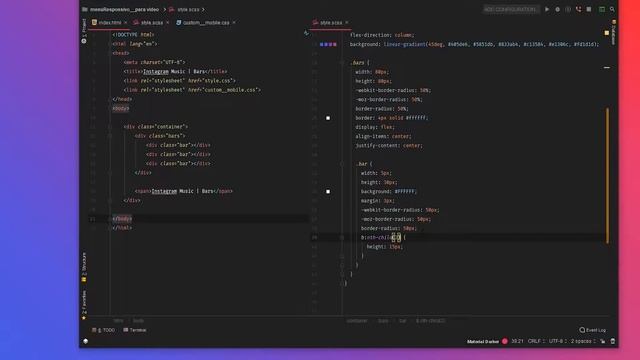Open the Structure tool window sidebar button
640x360 pixels.
pos(84,267)
